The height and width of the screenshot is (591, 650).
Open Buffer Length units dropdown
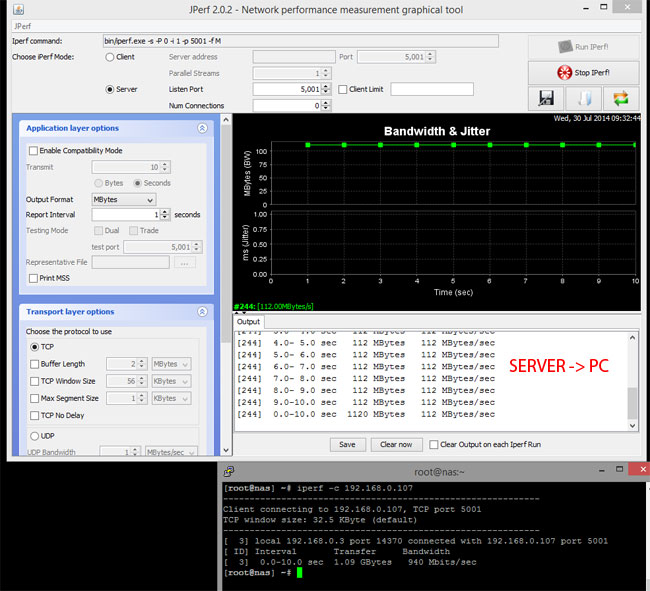point(171,364)
